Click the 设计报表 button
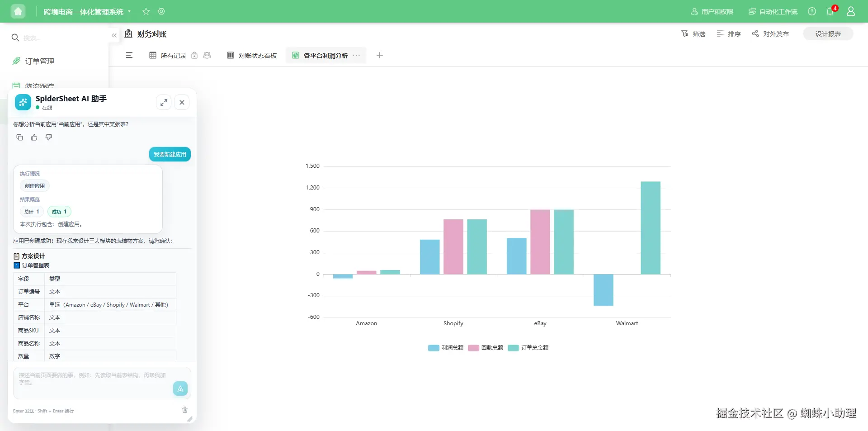868x431 pixels. tap(828, 34)
